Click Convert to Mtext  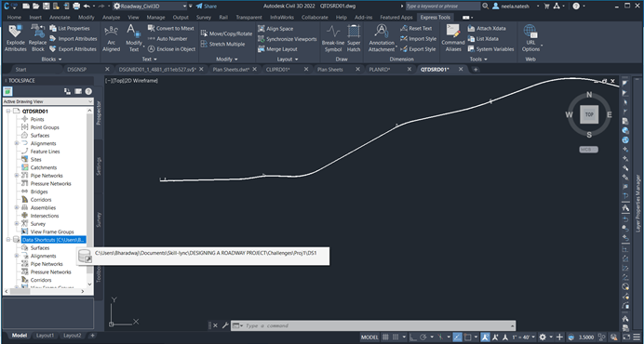pyautogui.click(x=173, y=28)
